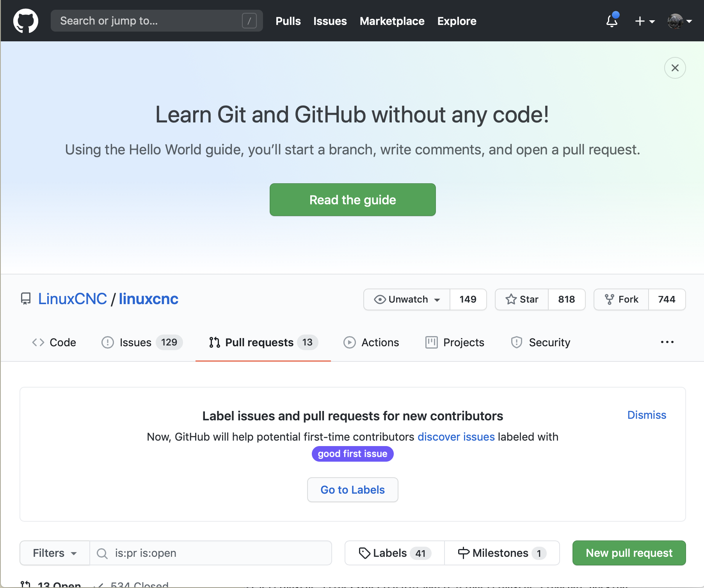Click the slash shortcut icon in search

coord(249,21)
